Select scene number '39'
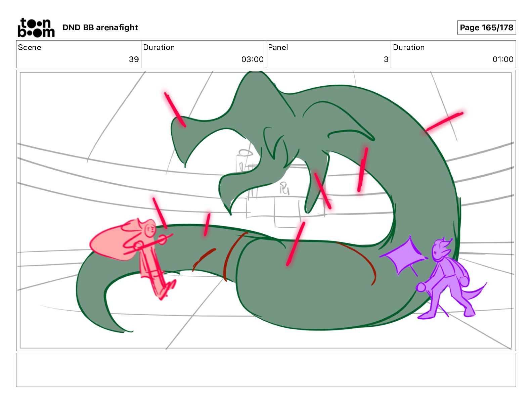Screen dimensions: 532x411 tap(134, 59)
